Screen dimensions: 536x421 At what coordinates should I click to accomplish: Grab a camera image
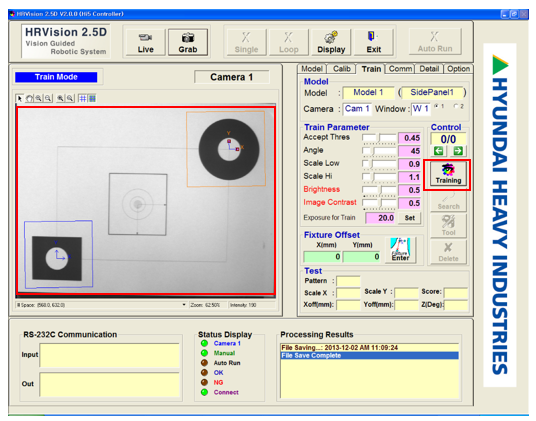pos(188,43)
